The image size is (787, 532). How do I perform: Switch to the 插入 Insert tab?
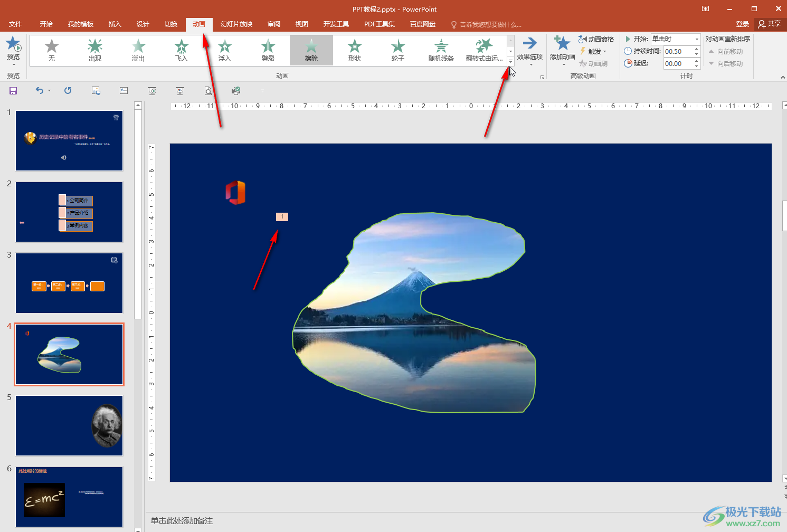click(115, 24)
